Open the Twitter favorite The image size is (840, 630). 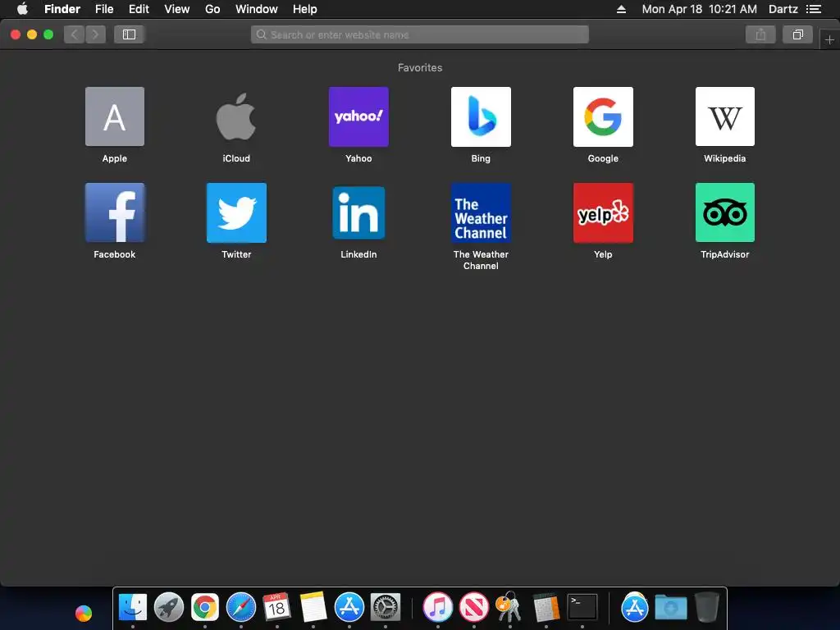coord(236,212)
